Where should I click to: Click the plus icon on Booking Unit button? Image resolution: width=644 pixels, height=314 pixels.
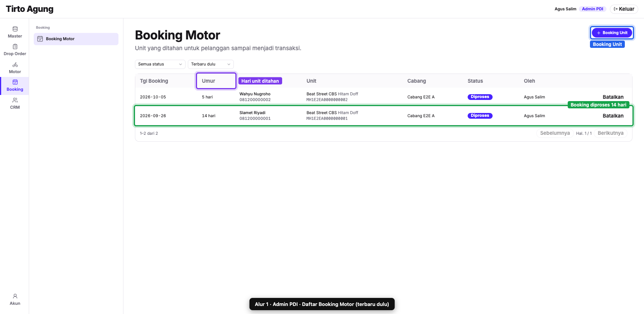coord(599,33)
